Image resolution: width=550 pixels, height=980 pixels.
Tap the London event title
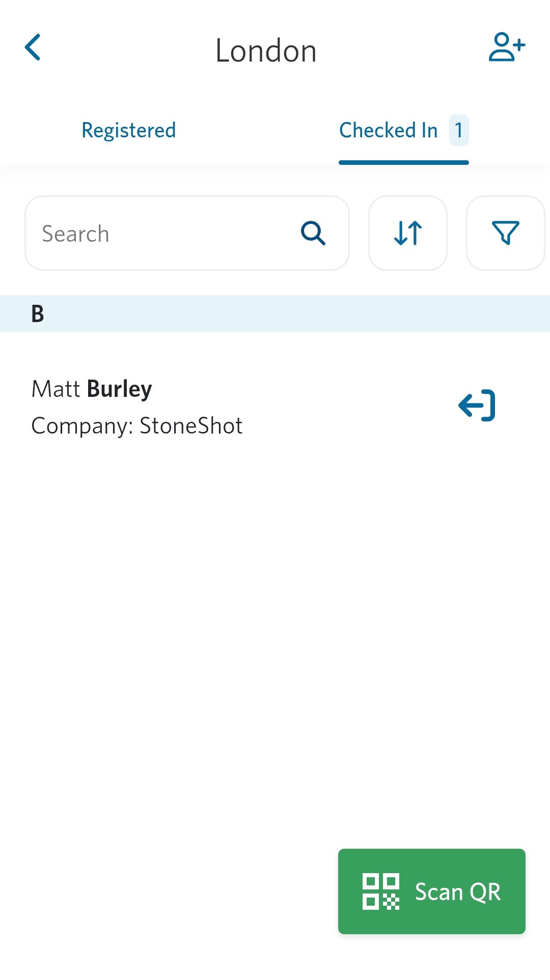pos(266,51)
